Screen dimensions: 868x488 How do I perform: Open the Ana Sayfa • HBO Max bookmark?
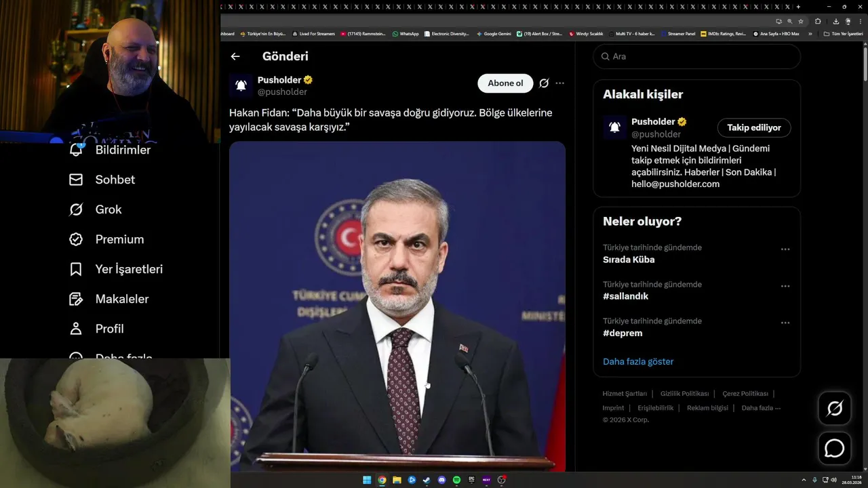(776, 33)
